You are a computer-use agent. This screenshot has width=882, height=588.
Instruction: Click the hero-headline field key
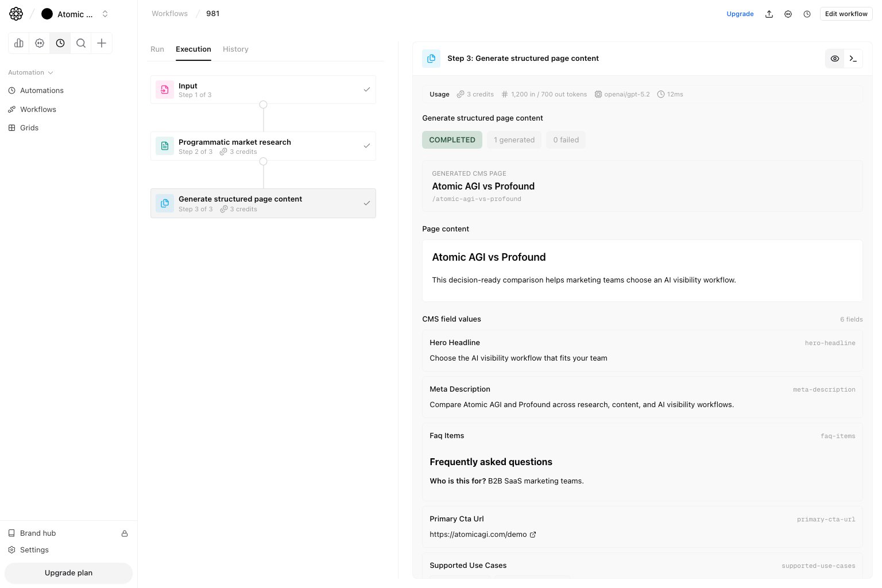click(830, 343)
